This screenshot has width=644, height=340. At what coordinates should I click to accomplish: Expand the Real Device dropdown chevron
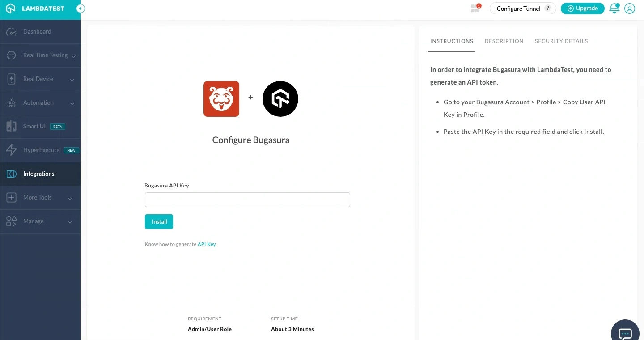click(72, 80)
